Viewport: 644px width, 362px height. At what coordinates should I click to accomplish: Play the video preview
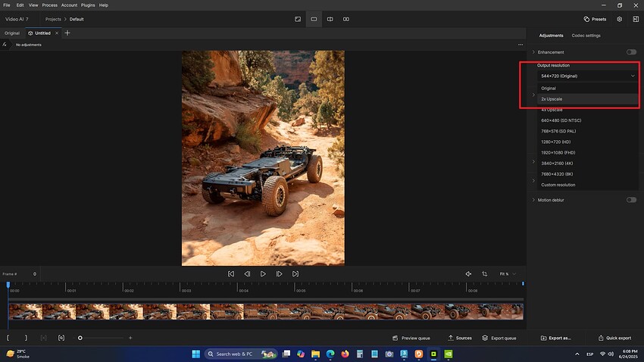pos(263,273)
